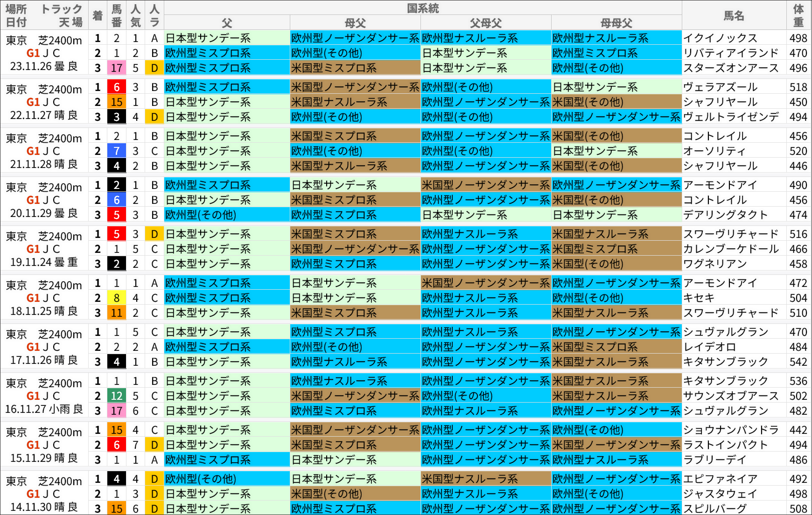Select the date cell 17.11.26 晴 良

click(44, 361)
